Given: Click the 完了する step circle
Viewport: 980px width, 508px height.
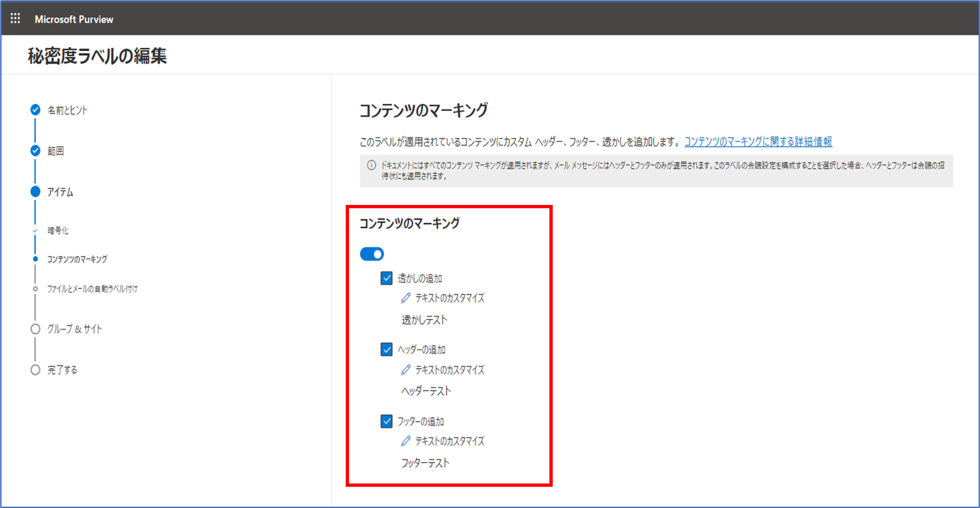Looking at the screenshot, I should [35, 370].
